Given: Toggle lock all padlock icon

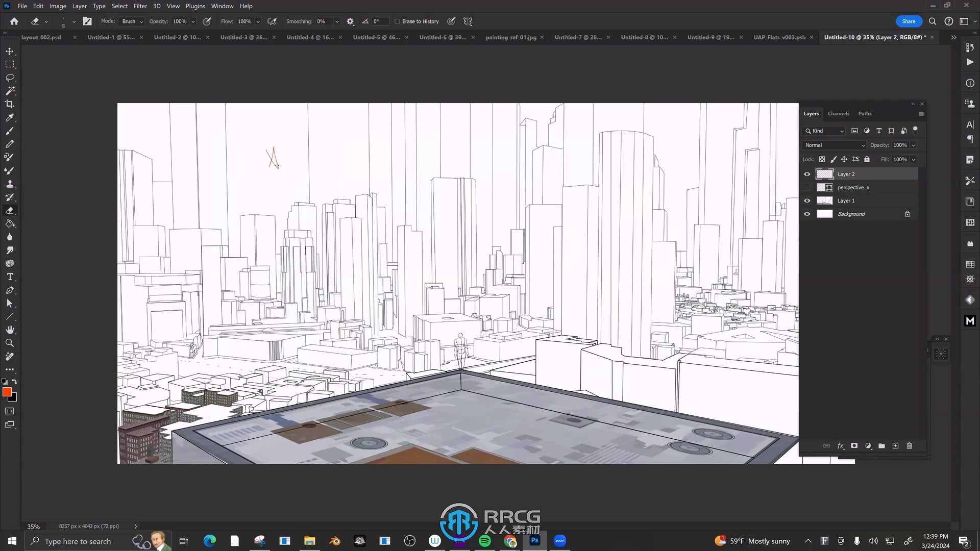Looking at the screenshot, I should click(x=867, y=159).
